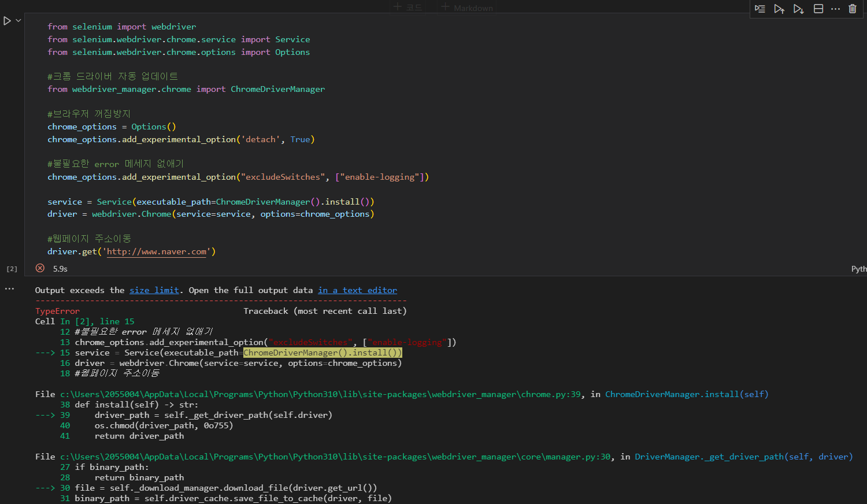Open output 'in a text editor' link
This screenshot has height=504, width=867.
click(357, 290)
